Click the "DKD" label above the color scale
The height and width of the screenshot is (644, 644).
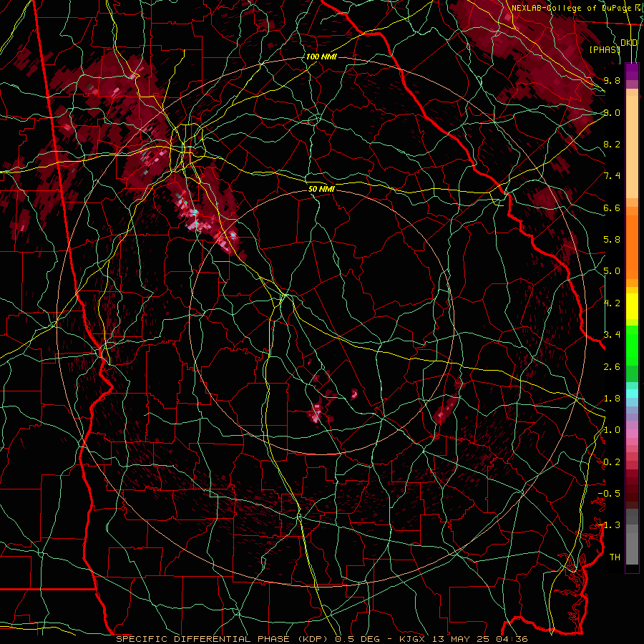click(x=629, y=43)
